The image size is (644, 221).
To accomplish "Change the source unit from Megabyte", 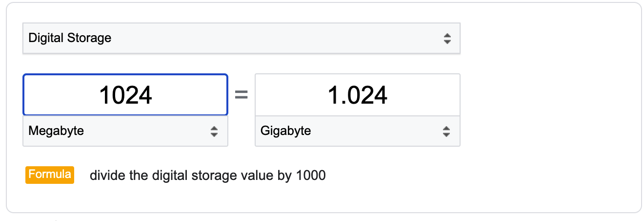I will tap(125, 131).
